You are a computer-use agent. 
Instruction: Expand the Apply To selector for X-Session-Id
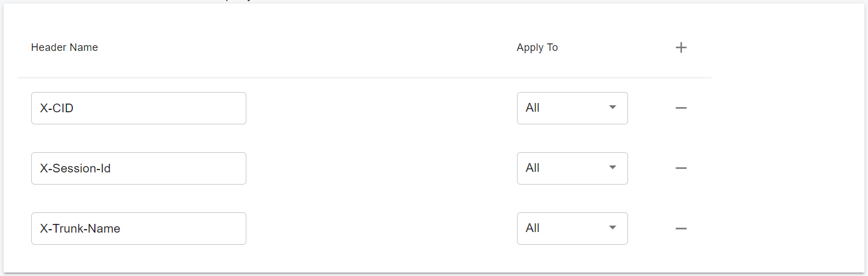tap(572, 168)
